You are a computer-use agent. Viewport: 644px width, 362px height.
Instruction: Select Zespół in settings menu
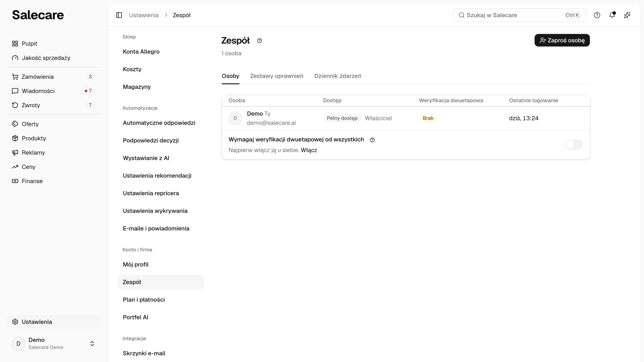(161, 282)
